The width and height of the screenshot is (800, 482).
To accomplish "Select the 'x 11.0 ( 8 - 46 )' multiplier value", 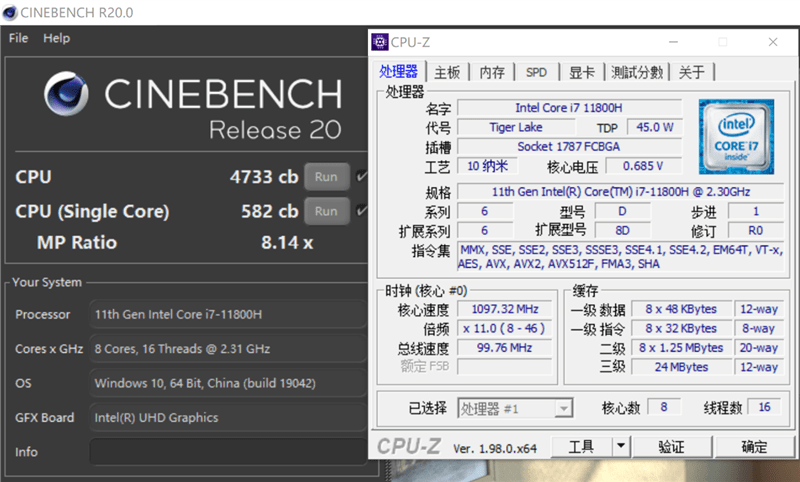I will [505, 328].
